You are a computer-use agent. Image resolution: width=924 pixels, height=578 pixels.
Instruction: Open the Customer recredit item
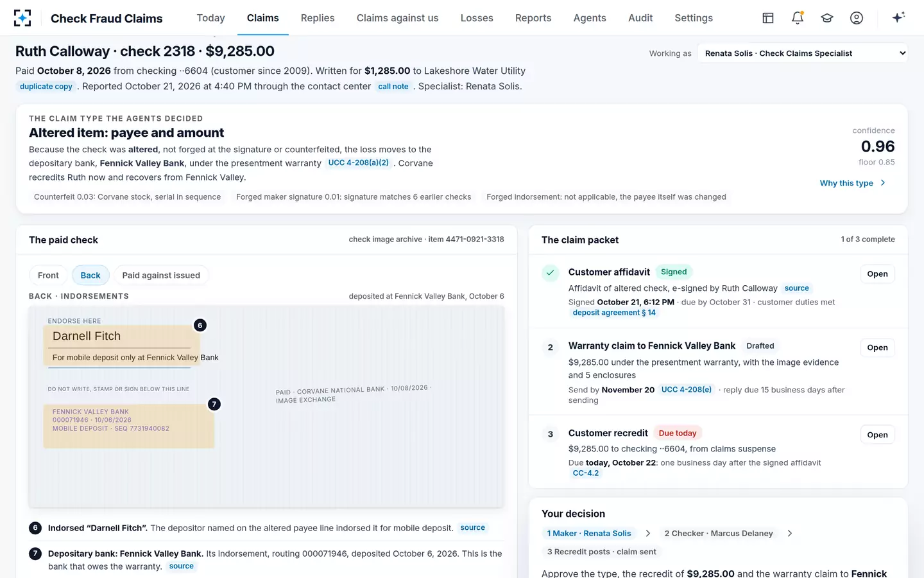click(x=877, y=435)
